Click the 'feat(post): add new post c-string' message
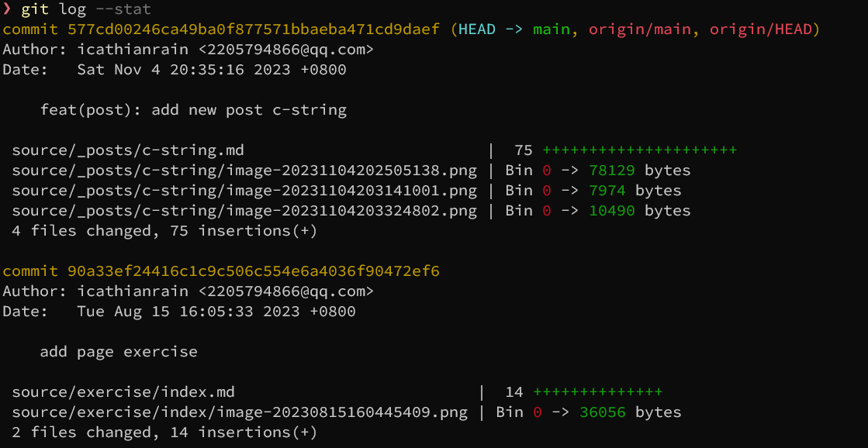Viewport: 868px width, 448px height. (193, 110)
